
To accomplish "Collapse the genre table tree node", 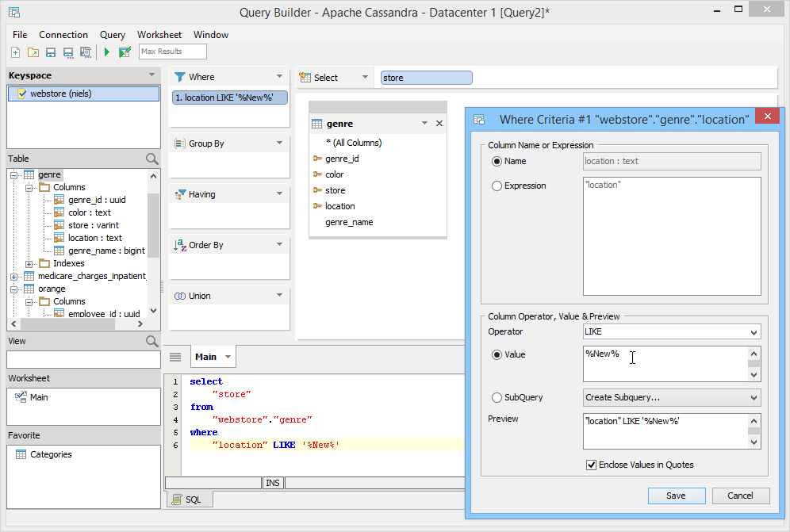I will tap(13, 175).
